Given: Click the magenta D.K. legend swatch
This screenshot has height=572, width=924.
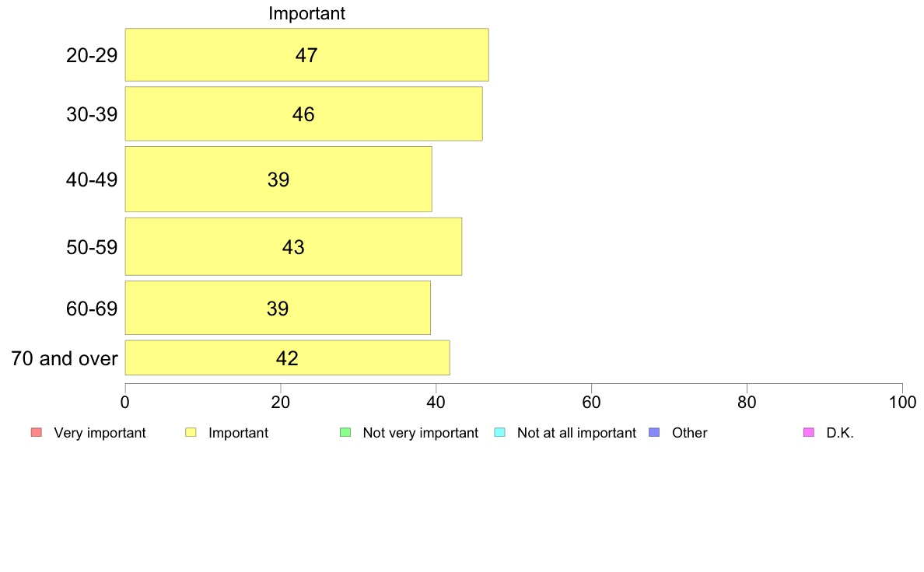Looking at the screenshot, I should coord(809,432).
